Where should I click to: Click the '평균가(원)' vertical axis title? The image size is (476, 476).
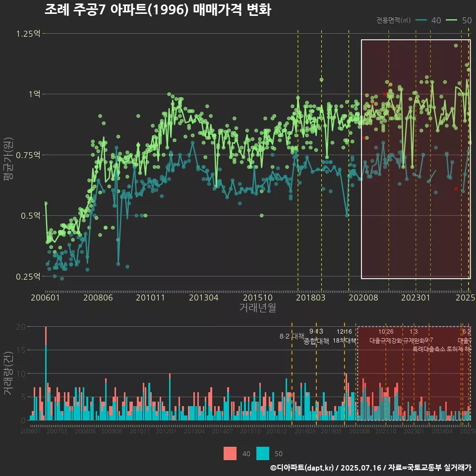[x=8, y=159]
